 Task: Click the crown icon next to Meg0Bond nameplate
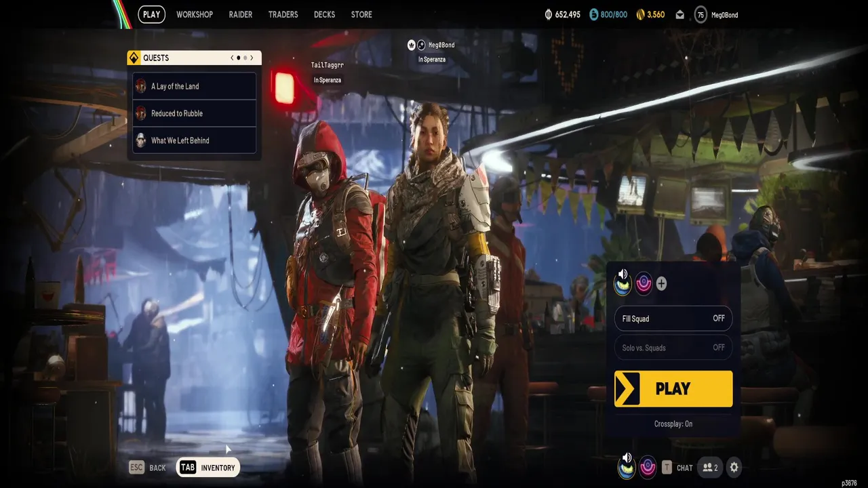[x=411, y=45]
